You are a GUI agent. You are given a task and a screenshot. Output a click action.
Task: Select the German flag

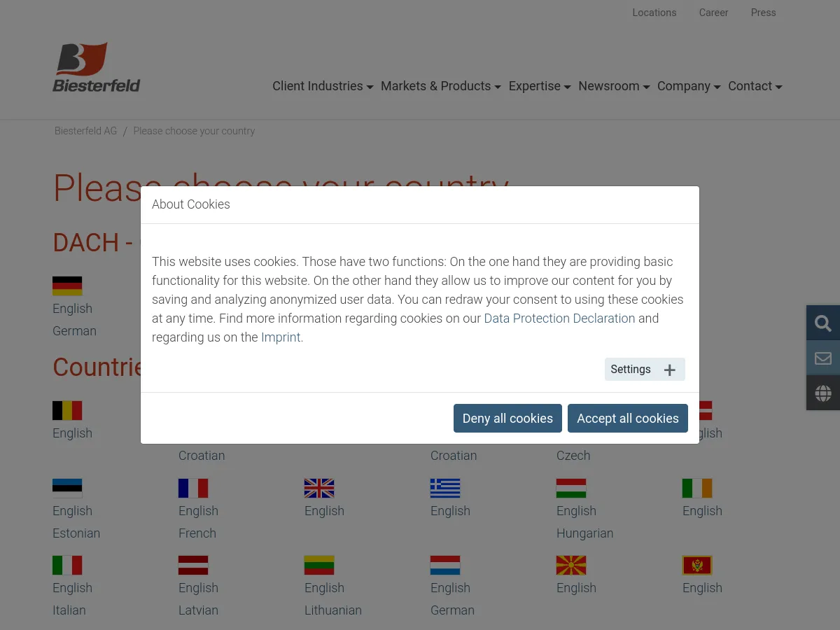(66, 285)
